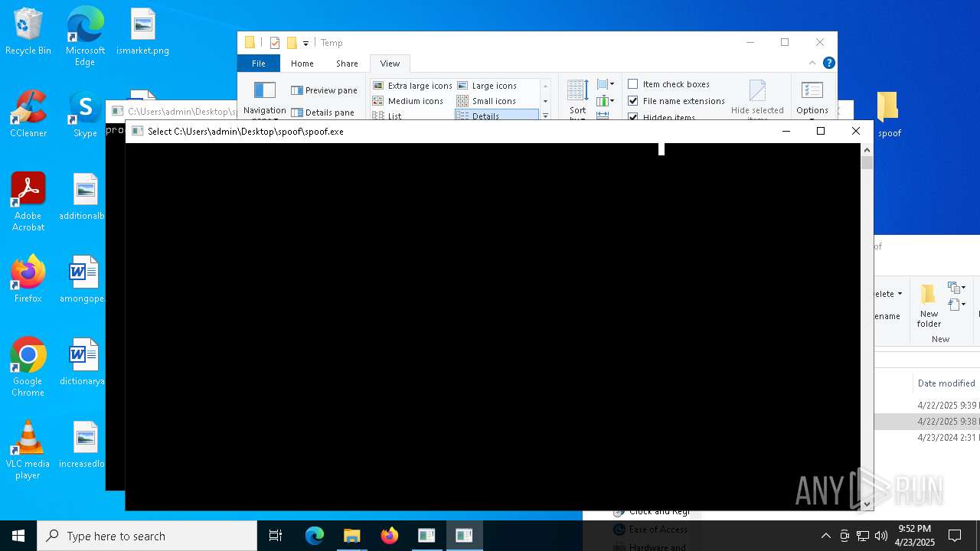Open the CCleaner desktop shortcut
The image size is (980, 551).
(x=28, y=115)
